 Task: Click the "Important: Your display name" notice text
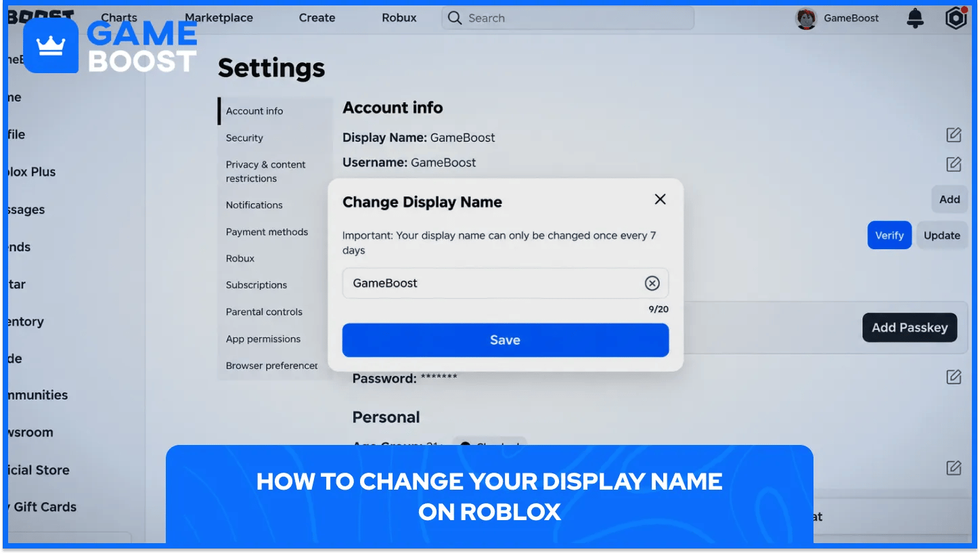[499, 242]
